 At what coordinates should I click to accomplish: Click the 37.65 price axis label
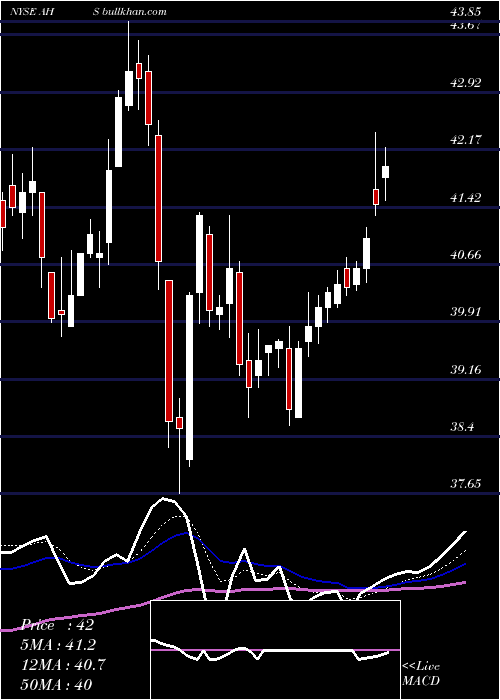(466, 483)
